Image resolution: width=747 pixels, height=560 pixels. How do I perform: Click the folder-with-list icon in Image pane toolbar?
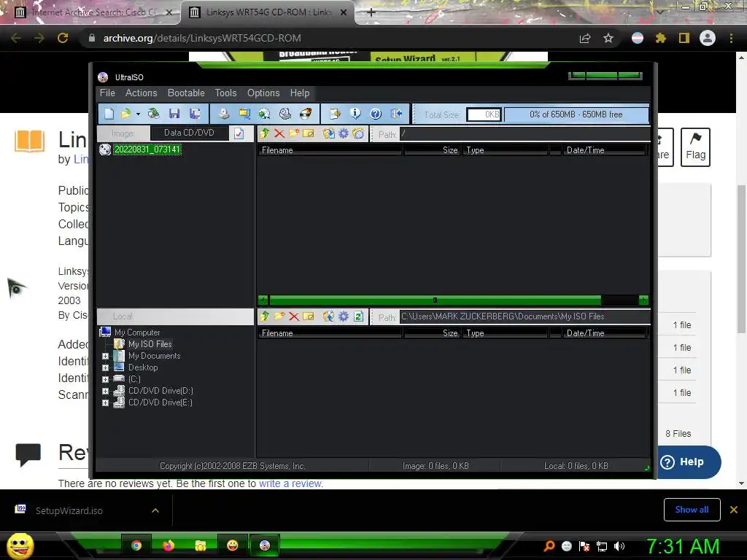(x=358, y=134)
